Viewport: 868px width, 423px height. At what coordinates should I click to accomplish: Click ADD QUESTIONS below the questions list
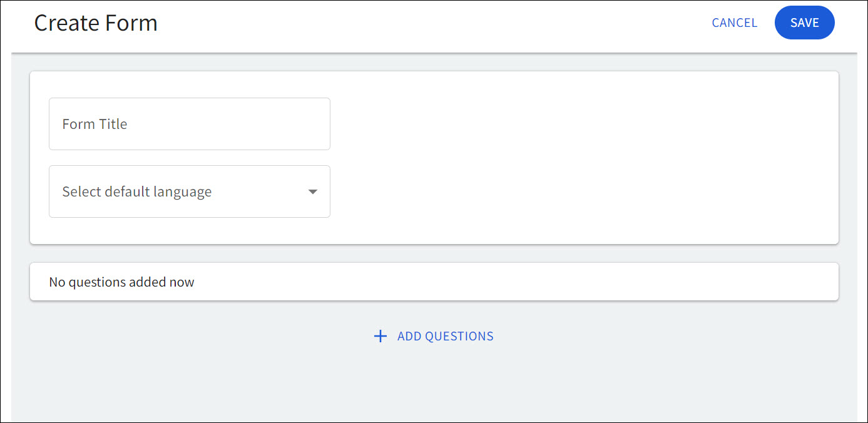tap(445, 336)
